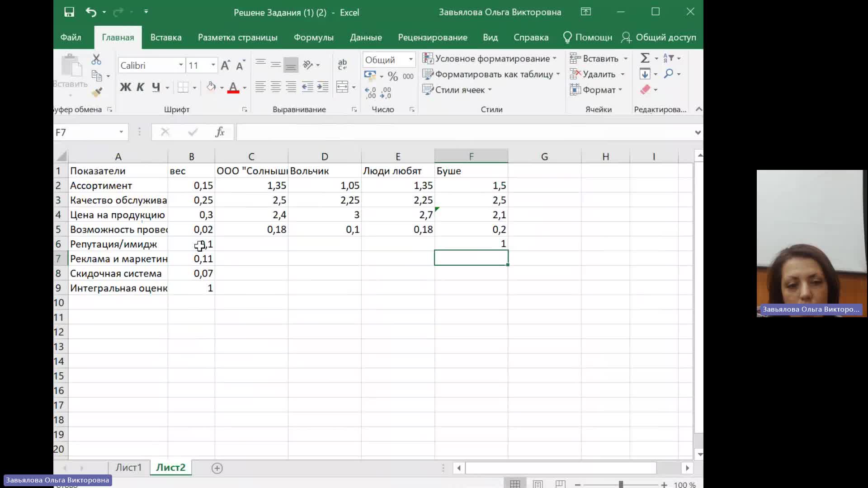Select column F header
Screen dimensions: 868x488
[x=471, y=156]
